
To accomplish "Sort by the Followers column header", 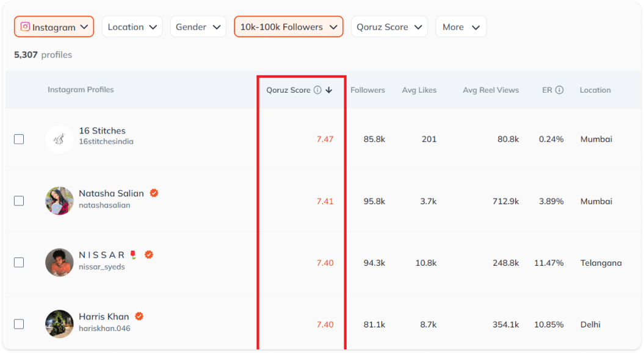I will coord(367,90).
